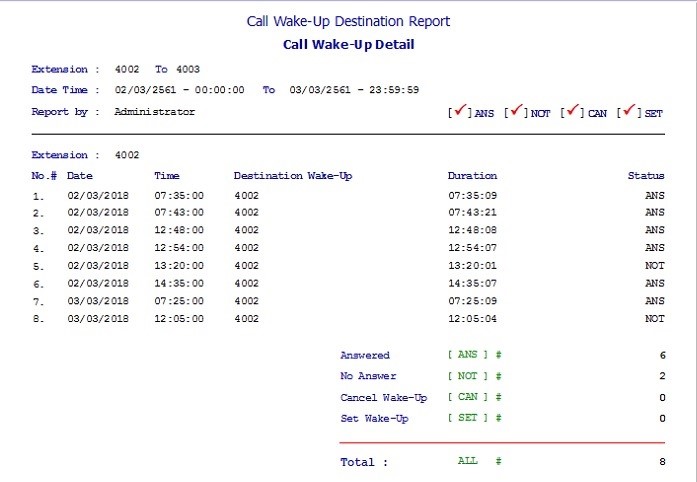Select the Administrator report-by value
Viewport: 697px width, 482px height.
(x=154, y=112)
